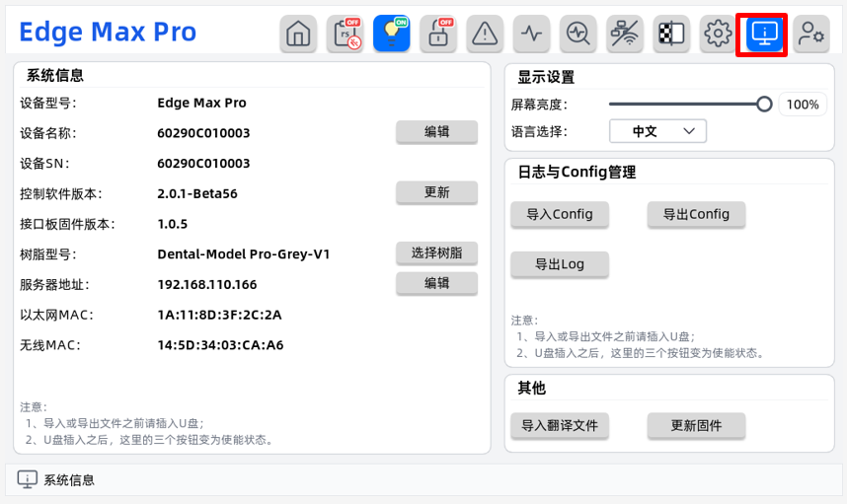Click the 导入Config button
Viewport: 847px width, 504px height.
click(x=560, y=214)
